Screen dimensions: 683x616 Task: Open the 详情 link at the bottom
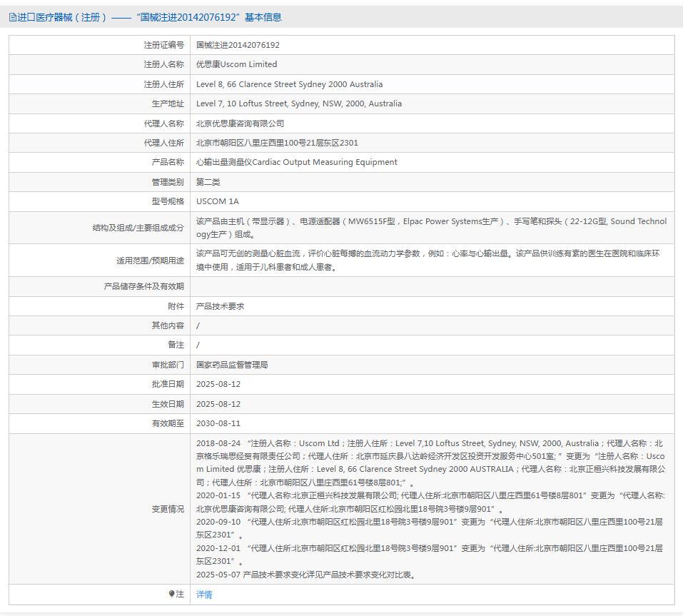click(203, 594)
